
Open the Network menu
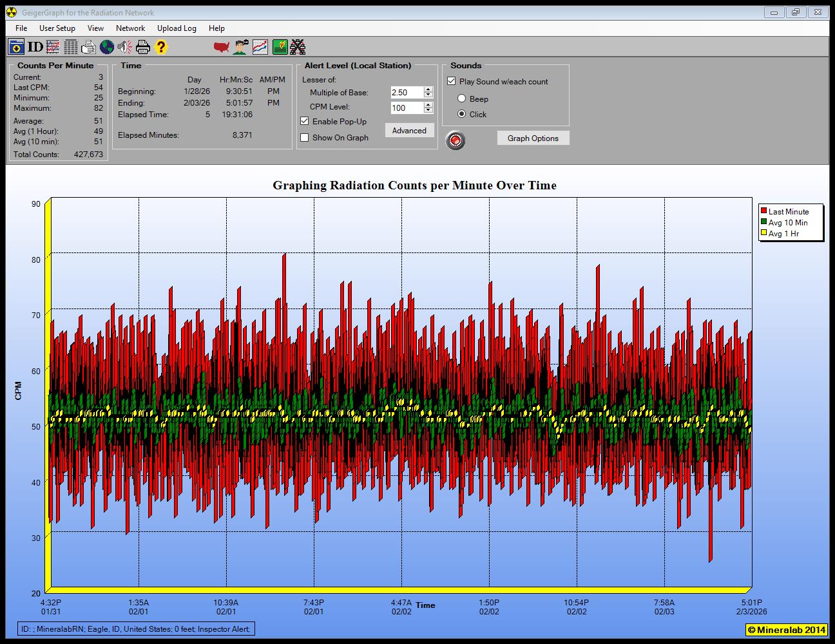coord(130,28)
